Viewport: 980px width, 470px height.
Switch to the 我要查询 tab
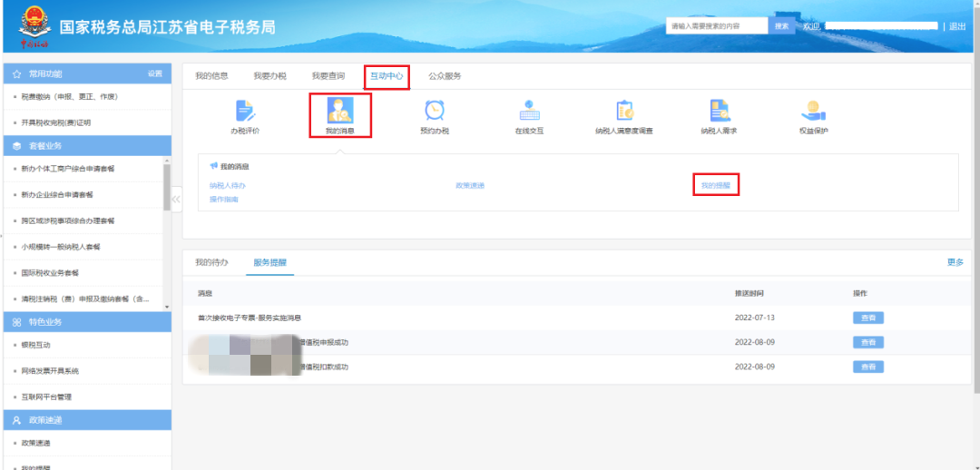(328, 76)
